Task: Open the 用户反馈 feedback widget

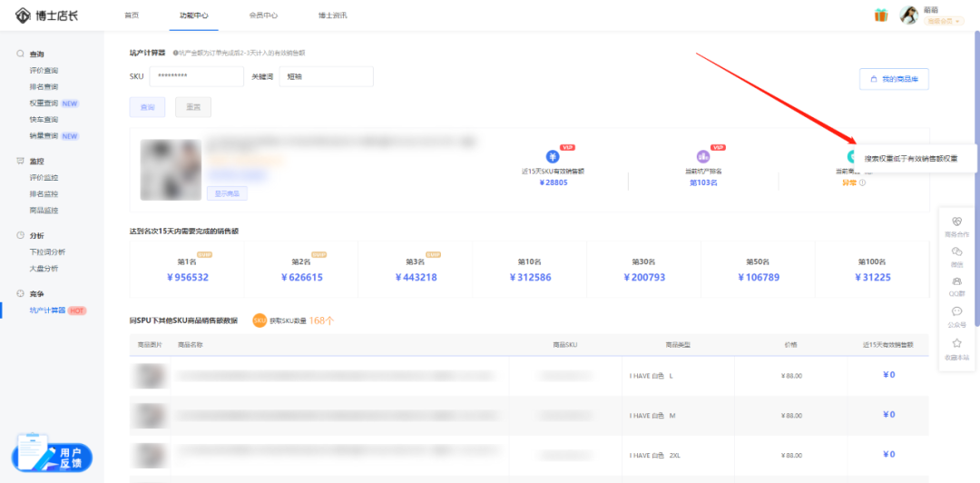Action: (52, 455)
